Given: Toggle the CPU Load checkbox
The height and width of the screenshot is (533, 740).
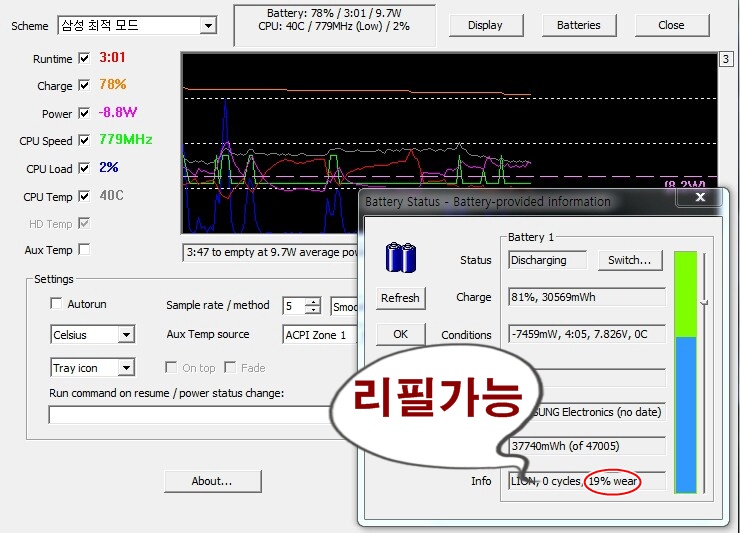Looking at the screenshot, I should 84,168.
